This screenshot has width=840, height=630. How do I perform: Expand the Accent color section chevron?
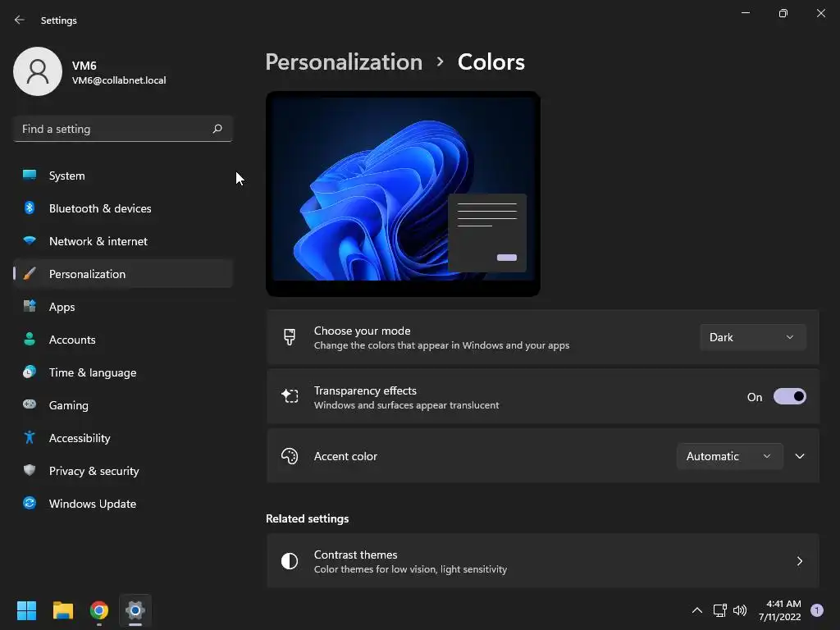(800, 456)
